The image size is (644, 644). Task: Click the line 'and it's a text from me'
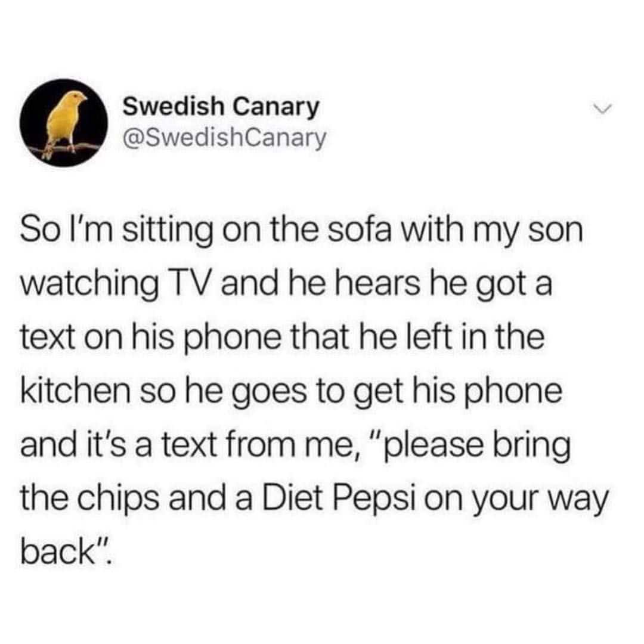(296, 445)
